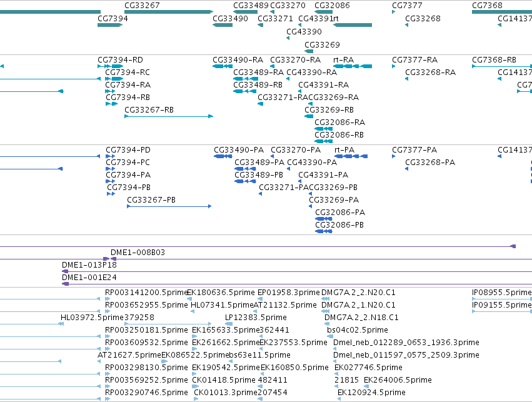
Task: Select EST RP003141200.5prime
Action: (146, 293)
